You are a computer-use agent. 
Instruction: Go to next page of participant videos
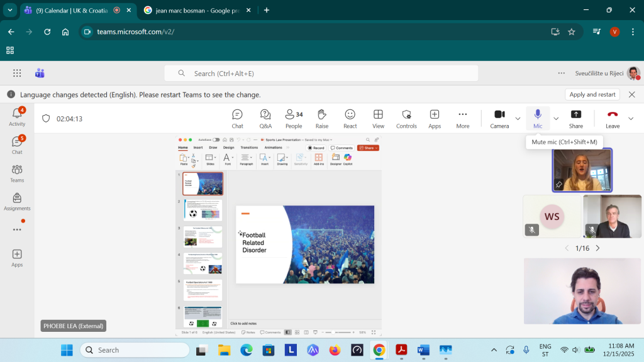click(x=597, y=248)
